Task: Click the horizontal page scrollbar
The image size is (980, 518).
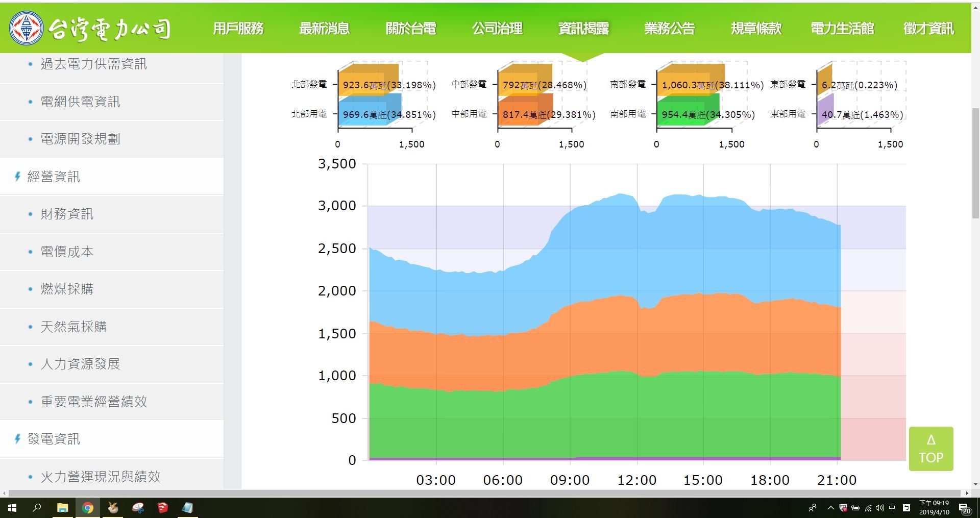Action: coord(485,494)
